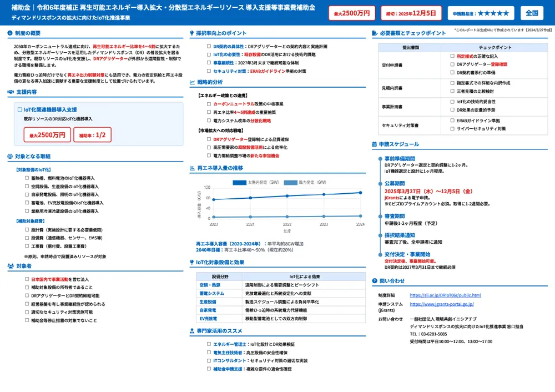Viewport: 555px width, 392px height.
Task: Check サイバーセキュリティ対策 checkbox
Action: [452, 129]
